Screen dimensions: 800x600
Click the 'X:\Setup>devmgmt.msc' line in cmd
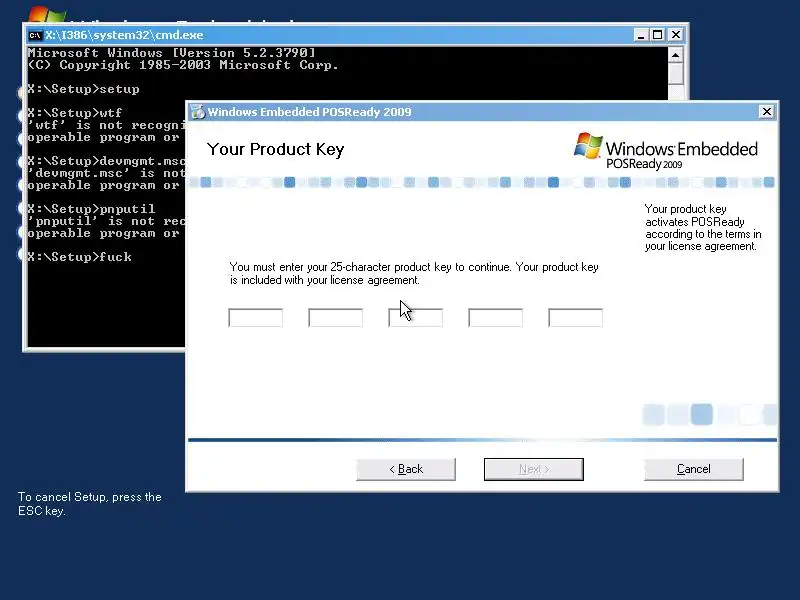107,161
